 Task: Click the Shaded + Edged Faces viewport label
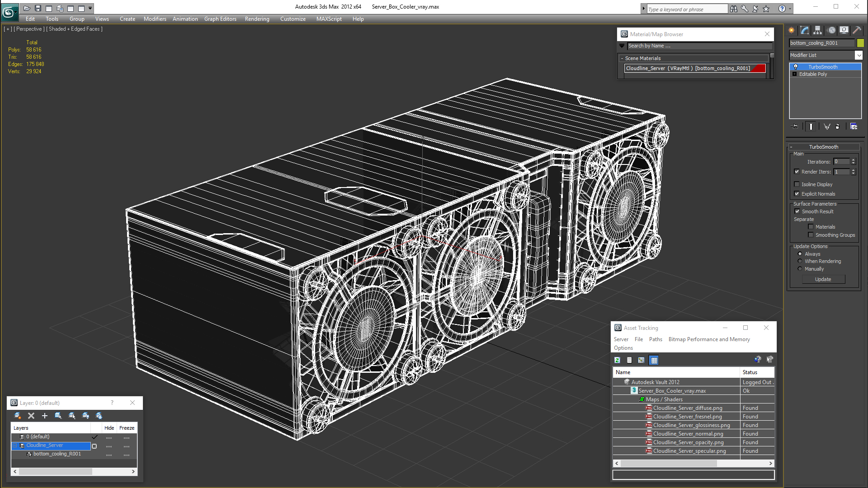point(75,29)
